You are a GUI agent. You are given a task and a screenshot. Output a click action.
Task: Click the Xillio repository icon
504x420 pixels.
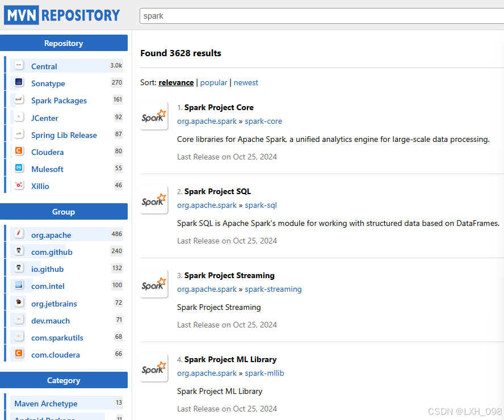19,185
